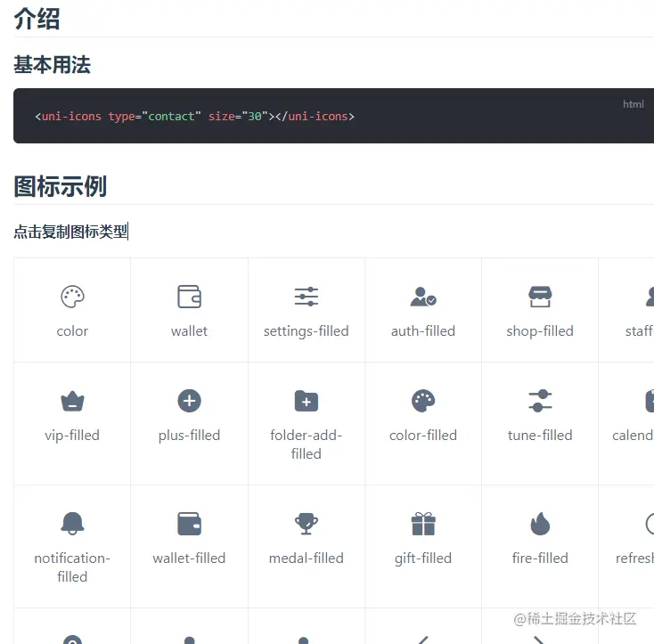Copy the color palette icon

[72, 297]
